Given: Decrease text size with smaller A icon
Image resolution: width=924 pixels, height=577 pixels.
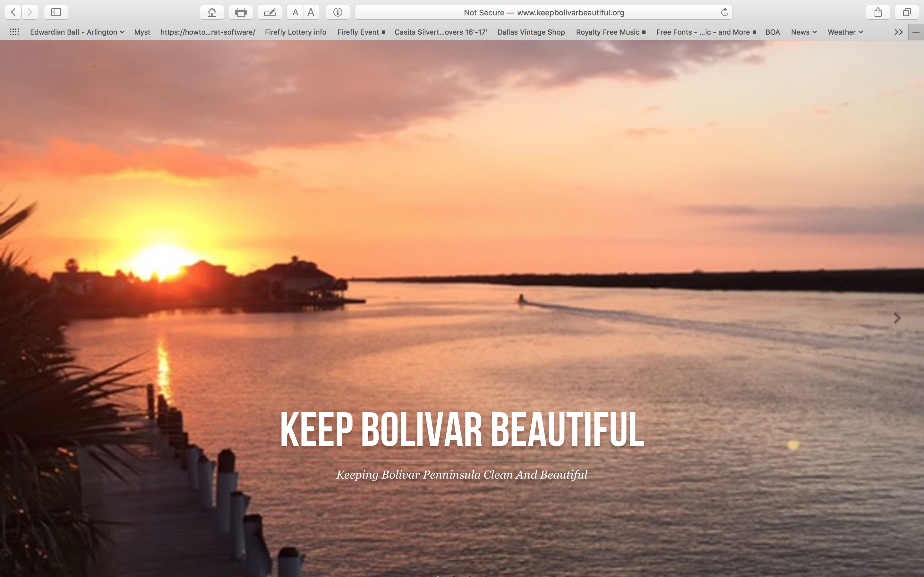Looking at the screenshot, I should tap(295, 12).
